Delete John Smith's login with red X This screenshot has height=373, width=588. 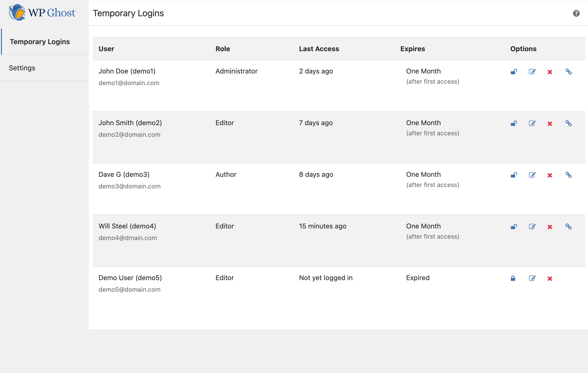coord(550,124)
